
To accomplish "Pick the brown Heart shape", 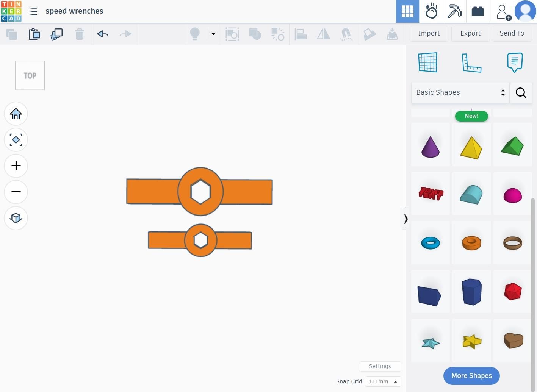I will (x=512, y=341).
